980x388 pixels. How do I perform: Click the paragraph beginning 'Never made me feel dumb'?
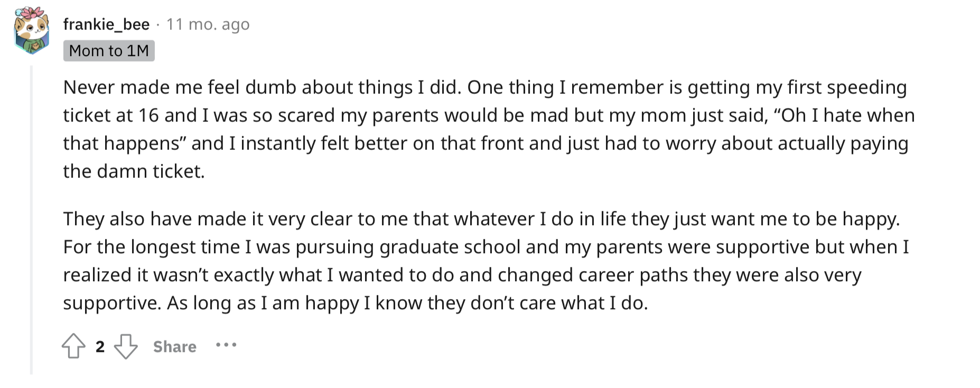(x=489, y=129)
